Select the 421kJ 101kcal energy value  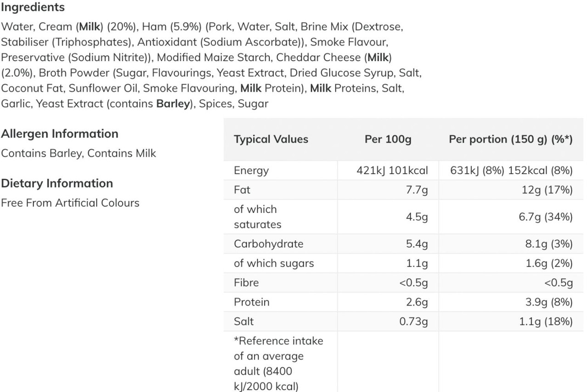pyautogui.click(x=392, y=170)
